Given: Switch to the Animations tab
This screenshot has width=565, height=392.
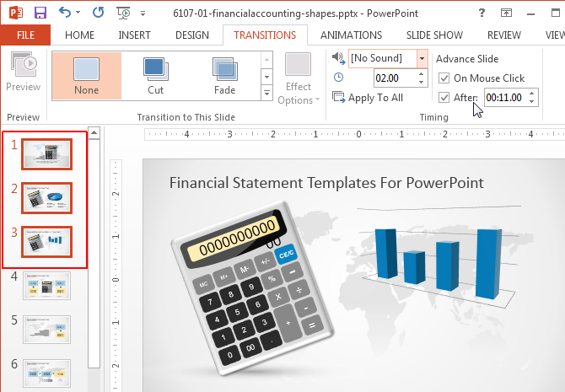Looking at the screenshot, I should click(x=351, y=35).
